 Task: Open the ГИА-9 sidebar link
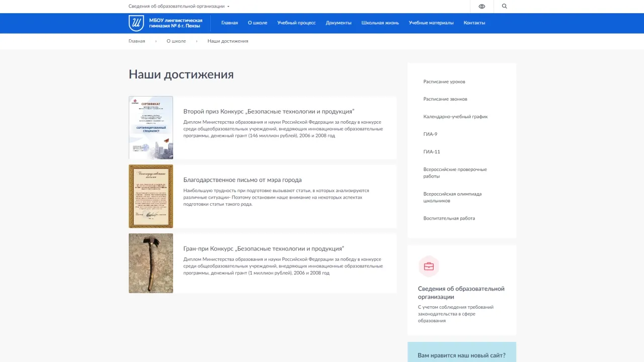[x=430, y=134]
